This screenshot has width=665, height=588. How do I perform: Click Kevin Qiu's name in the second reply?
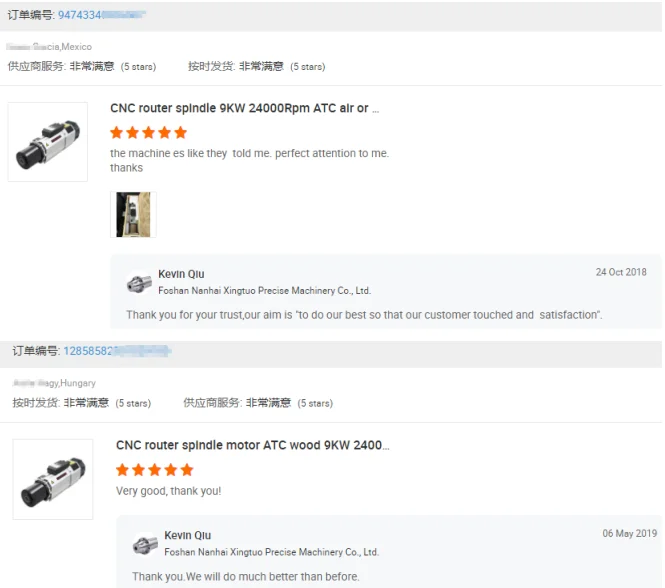187,536
